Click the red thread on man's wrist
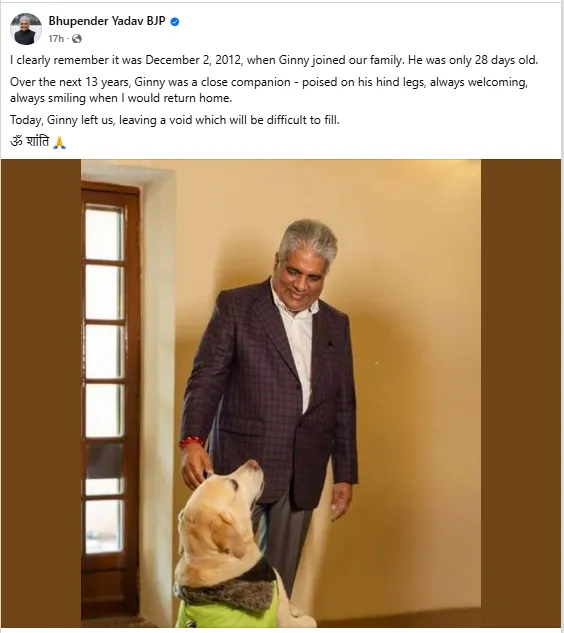564x633 pixels. click(x=190, y=442)
